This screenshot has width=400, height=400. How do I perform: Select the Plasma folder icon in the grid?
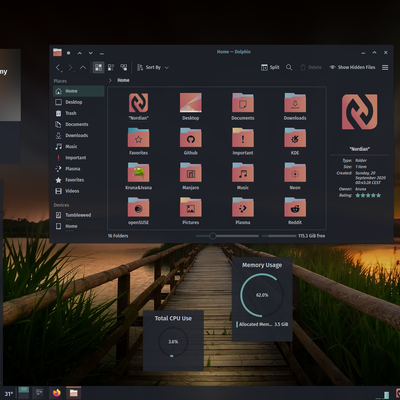click(243, 207)
